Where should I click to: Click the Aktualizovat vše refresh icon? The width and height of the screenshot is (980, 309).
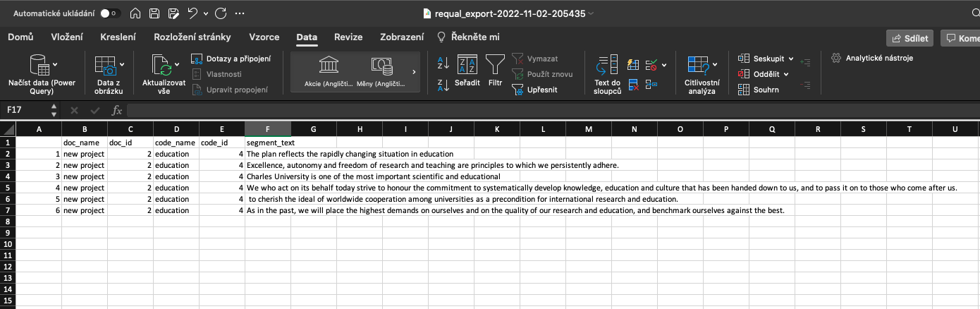pos(161,66)
